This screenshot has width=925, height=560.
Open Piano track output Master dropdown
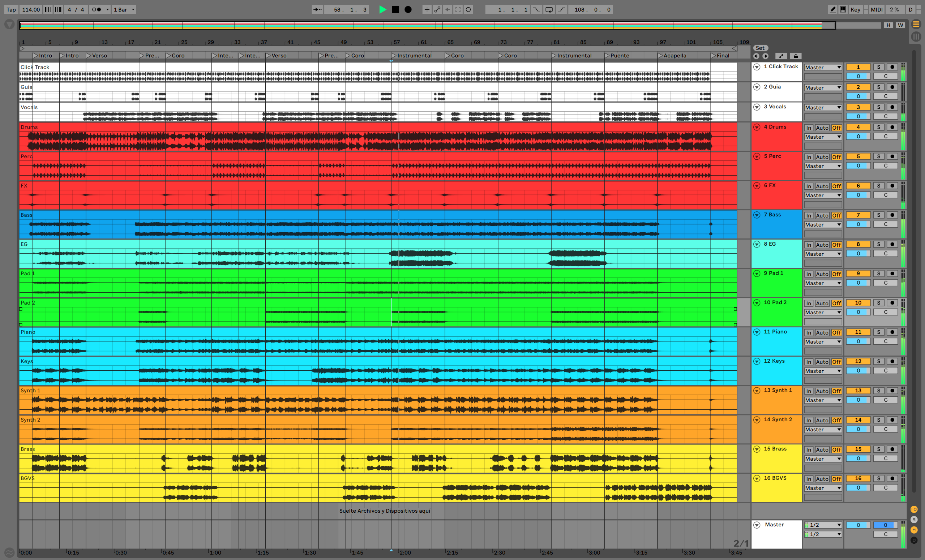pos(822,342)
